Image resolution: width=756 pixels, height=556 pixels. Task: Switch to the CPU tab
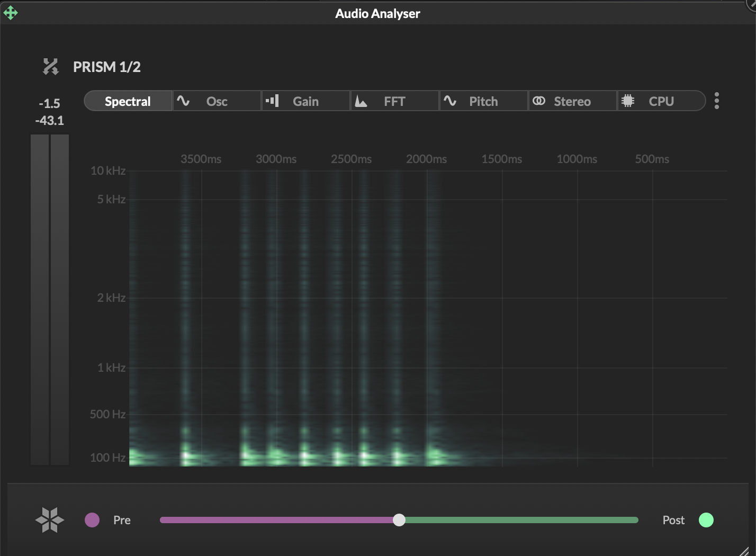[x=661, y=101]
